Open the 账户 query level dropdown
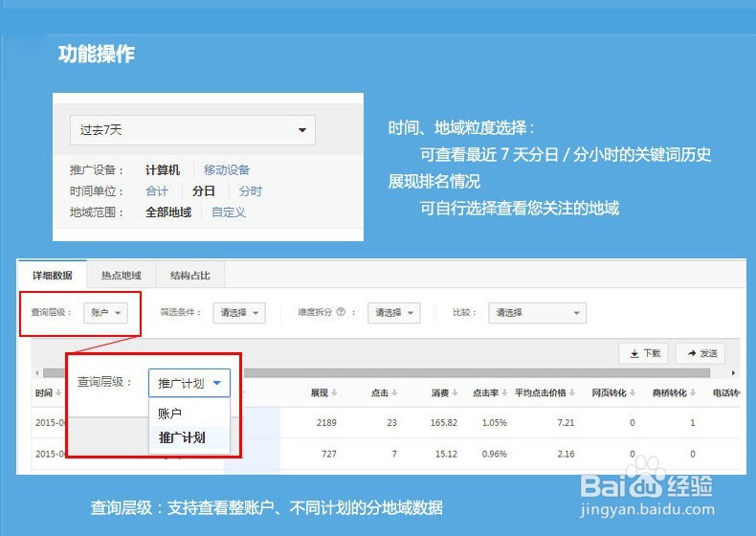 (x=105, y=313)
